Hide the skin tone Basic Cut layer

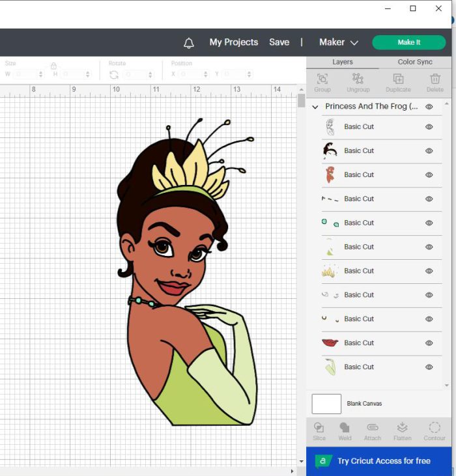429,175
